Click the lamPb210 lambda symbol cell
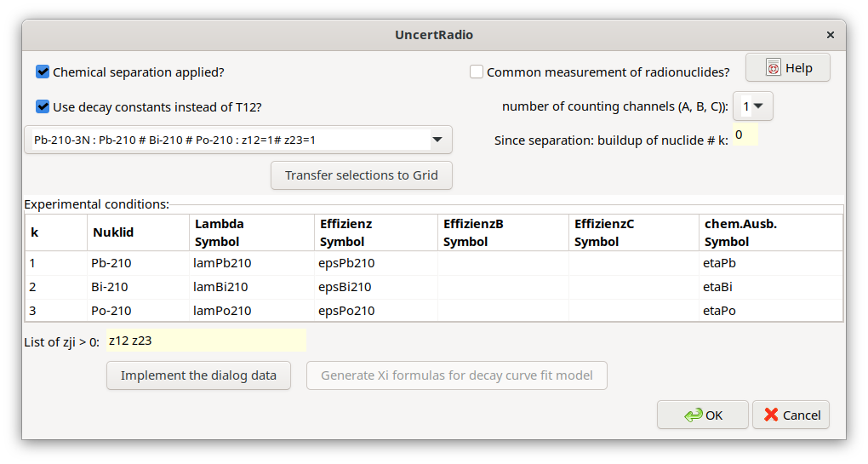Image resolution: width=868 pixels, height=464 pixels. (x=251, y=263)
